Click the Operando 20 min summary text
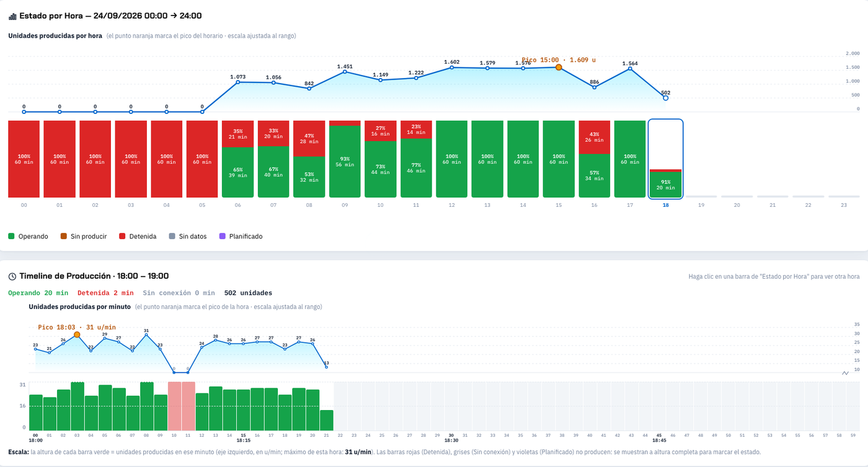This screenshot has height=467, width=868. click(x=38, y=293)
